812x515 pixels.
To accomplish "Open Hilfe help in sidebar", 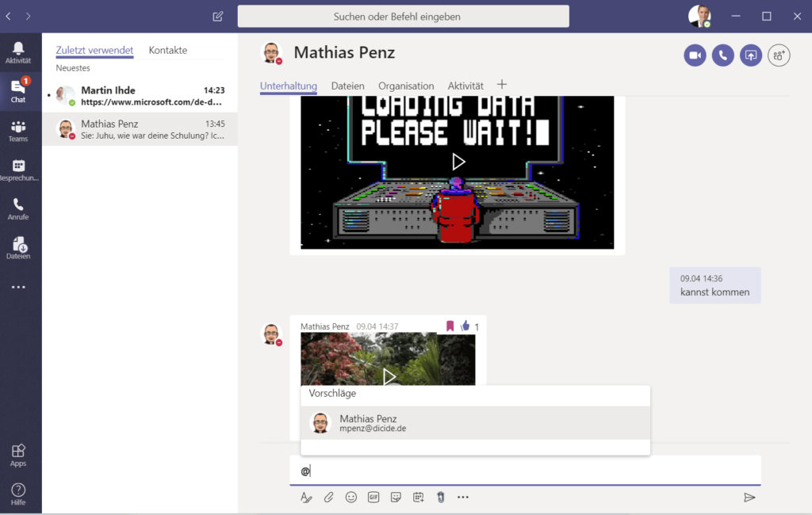I will point(18,494).
